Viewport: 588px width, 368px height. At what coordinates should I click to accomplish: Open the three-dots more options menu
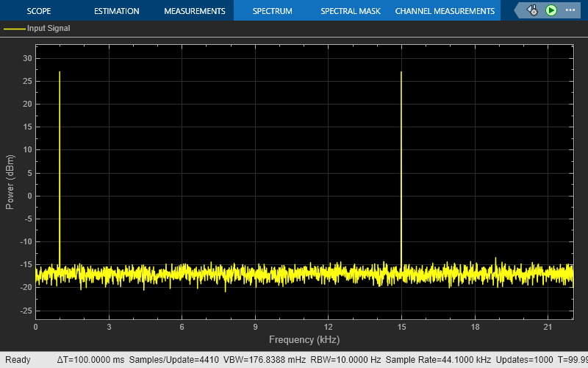pyautogui.click(x=570, y=10)
